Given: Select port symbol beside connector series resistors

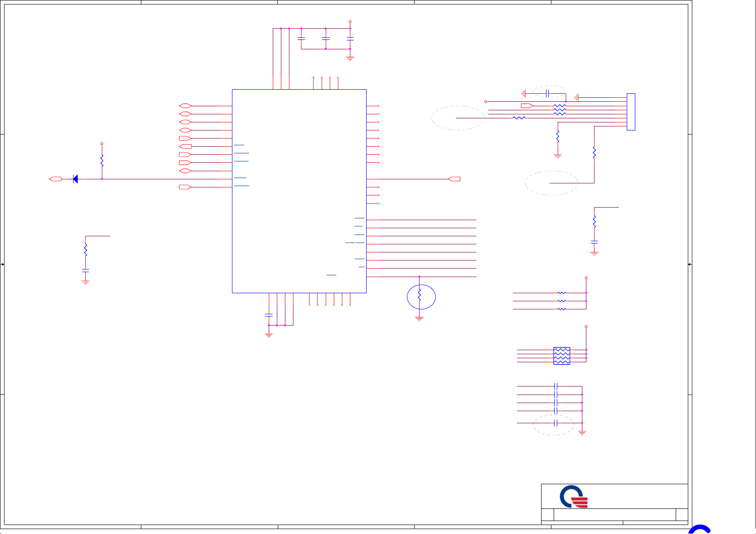Looking at the screenshot, I should pos(527,106).
